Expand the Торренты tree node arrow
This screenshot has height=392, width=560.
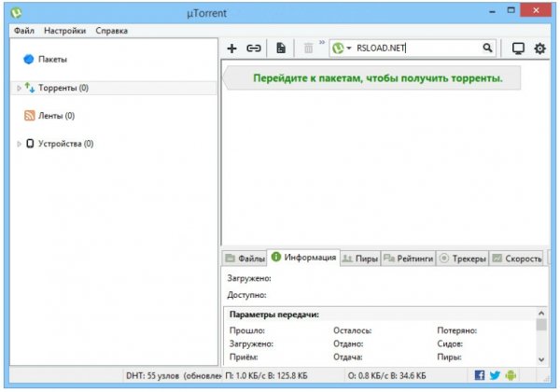click(19, 88)
